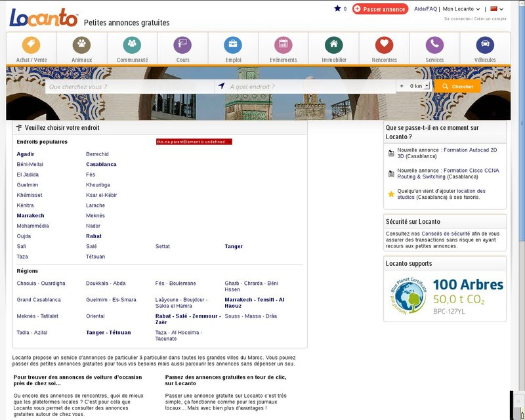525x420 pixels.
Task: Click the plus sign beside radius selector
Action: [402, 86]
